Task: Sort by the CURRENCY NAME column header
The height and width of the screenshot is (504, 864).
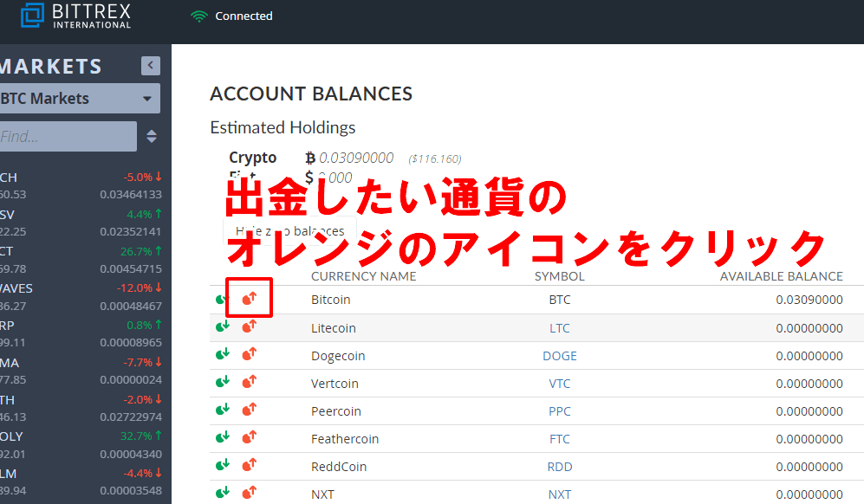Action: (364, 276)
